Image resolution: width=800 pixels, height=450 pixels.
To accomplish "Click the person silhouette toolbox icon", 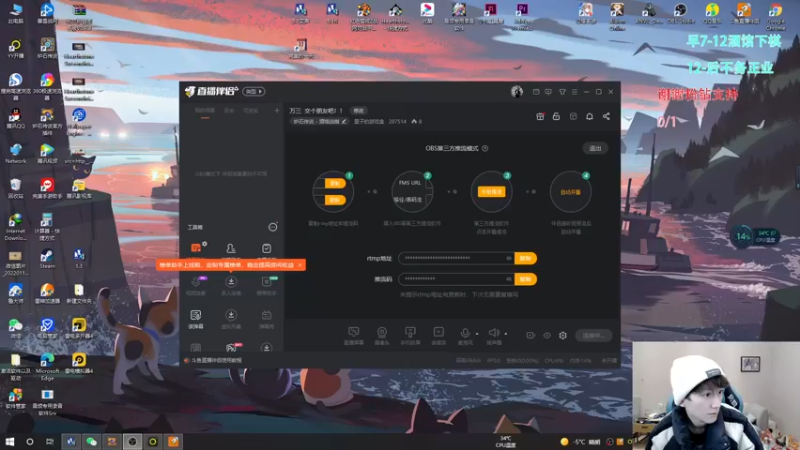I will [231, 248].
